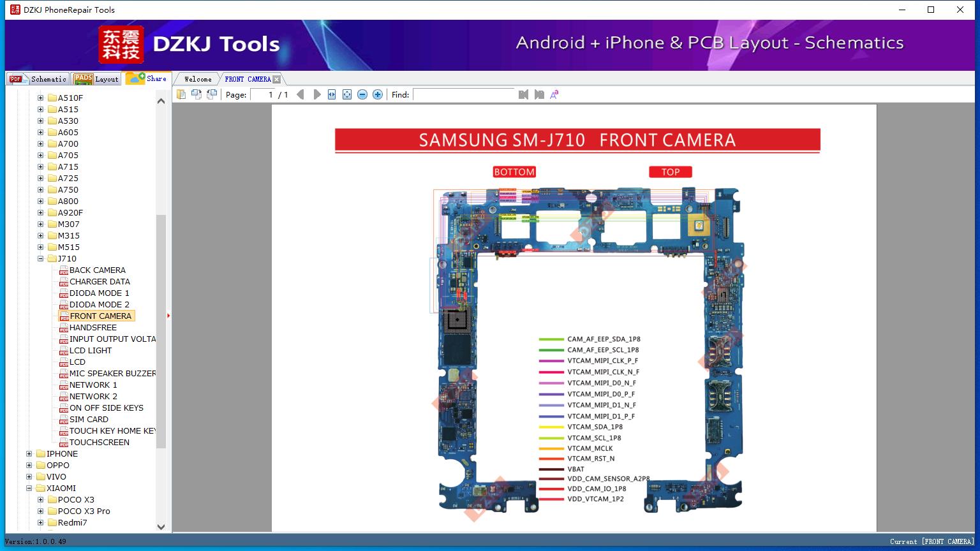Select the FRONT CAMERA document tab
This screenshot has width=980, height=551.
[x=248, y=79]
